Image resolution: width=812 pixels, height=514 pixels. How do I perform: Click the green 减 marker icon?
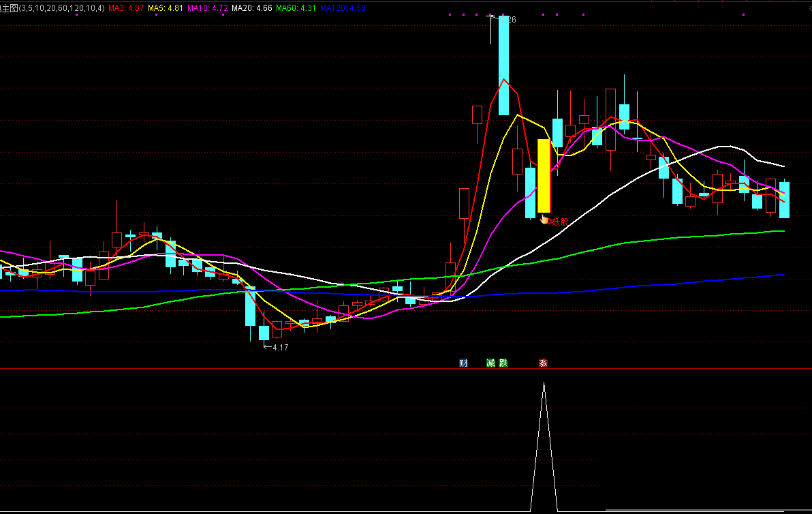(490, 363)
